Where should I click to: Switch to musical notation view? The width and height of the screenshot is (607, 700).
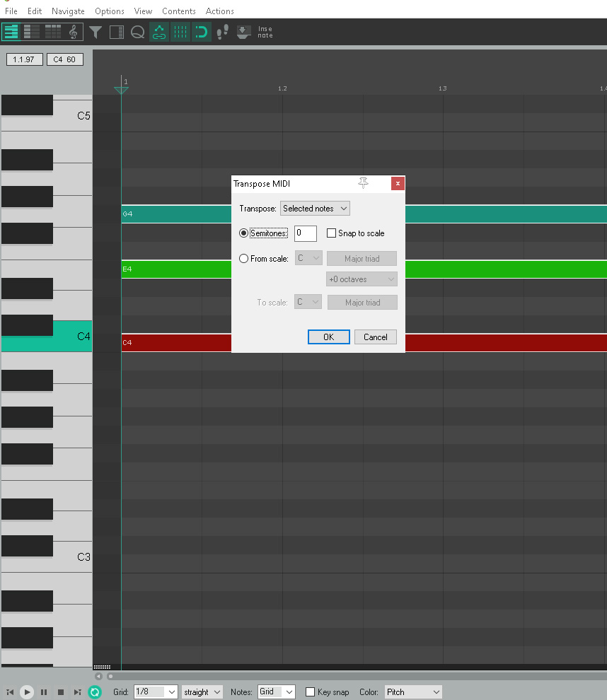tap(74, 32)
